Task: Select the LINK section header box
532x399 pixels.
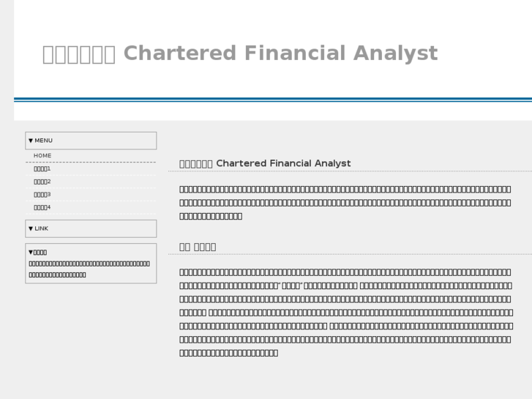Action: (x=91, y=228)
